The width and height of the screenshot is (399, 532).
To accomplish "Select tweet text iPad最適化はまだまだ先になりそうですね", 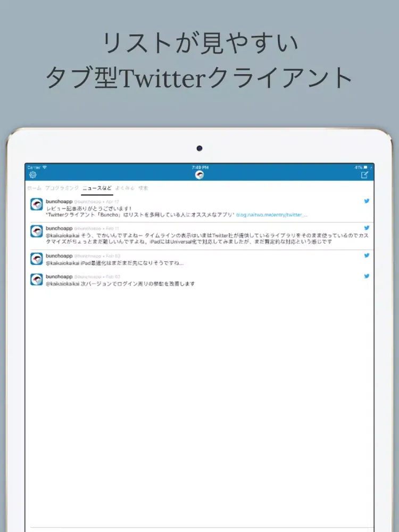I will (x=132, y=263).
